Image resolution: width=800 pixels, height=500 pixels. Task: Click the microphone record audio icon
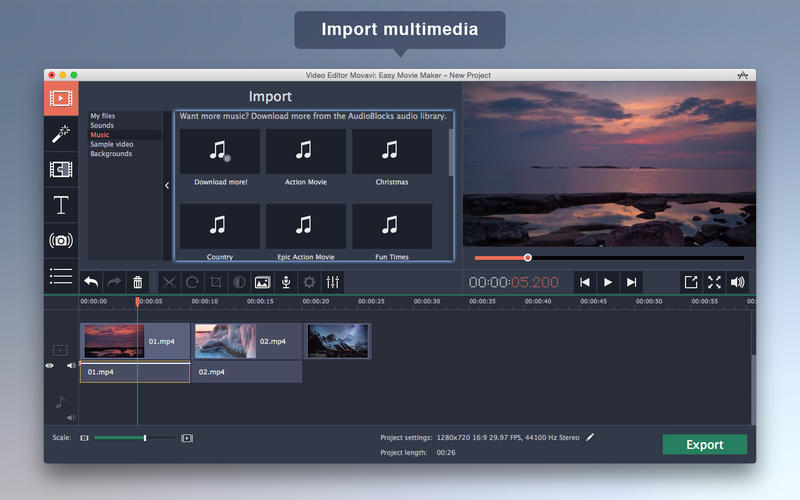tap(285, 283)
